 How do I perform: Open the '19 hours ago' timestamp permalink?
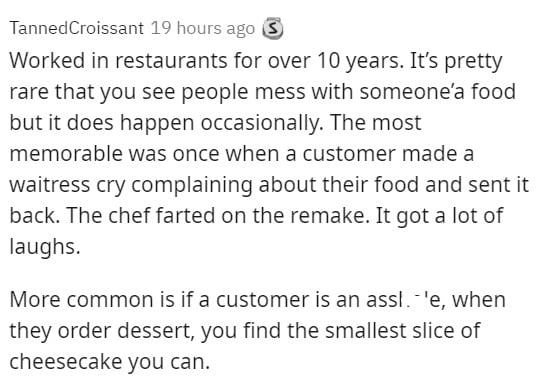[203, 28]
